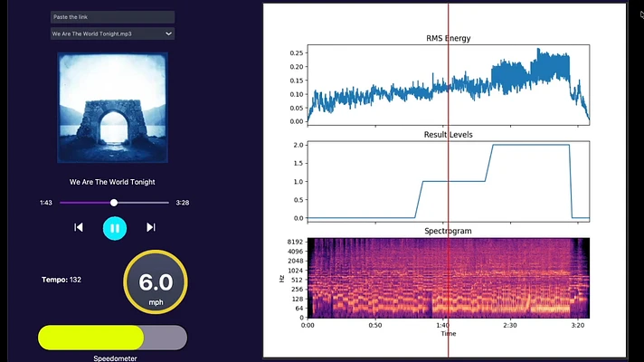Viewport: 644px width, 362px height.
Task: Click the Time axis label under spectrogram
Action: 449,334
